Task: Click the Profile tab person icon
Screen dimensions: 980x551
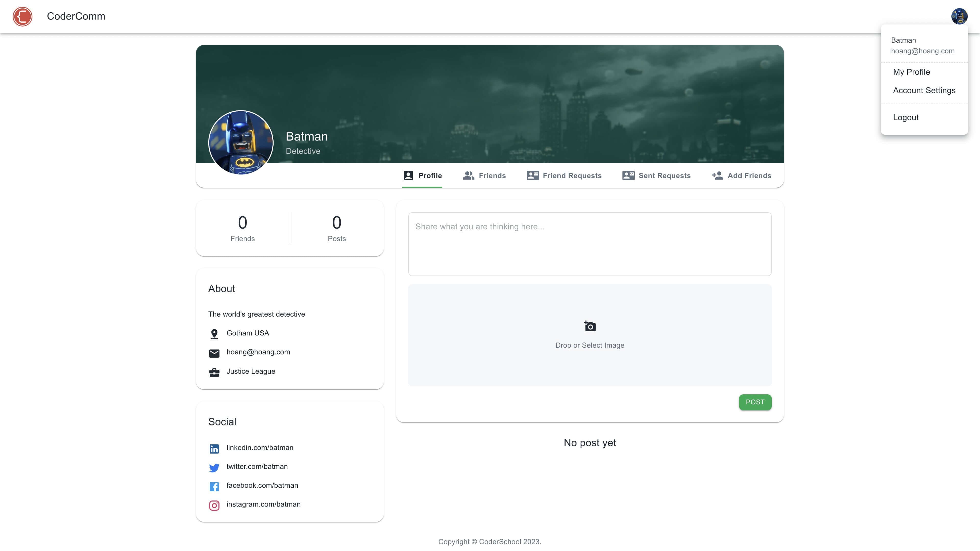Action: [408, 175]
